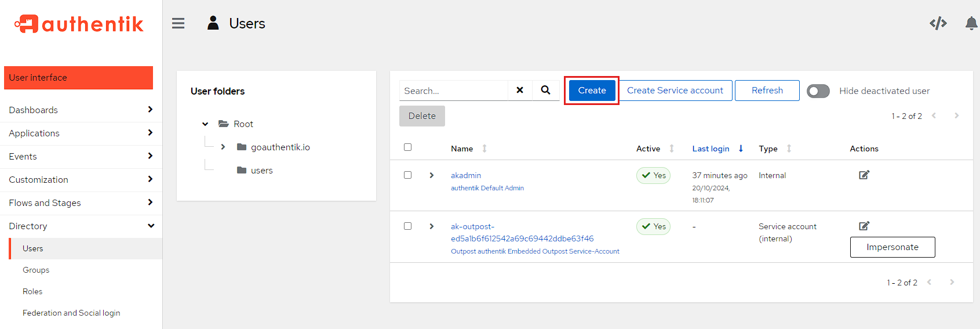Sort by Last login arrow icon
The height and width of the screenshot is (329, 980).
point(741,149)
